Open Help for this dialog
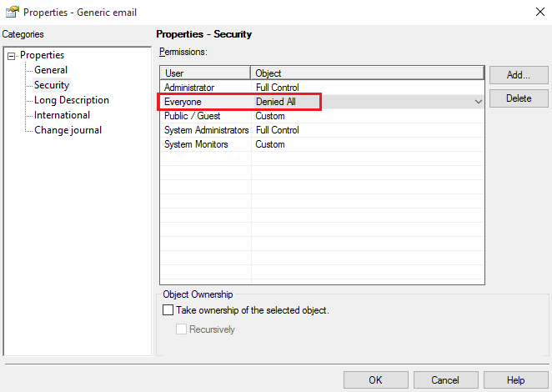Image resolution: width=552 pixels, height=392 pixels. coord(516,380)
